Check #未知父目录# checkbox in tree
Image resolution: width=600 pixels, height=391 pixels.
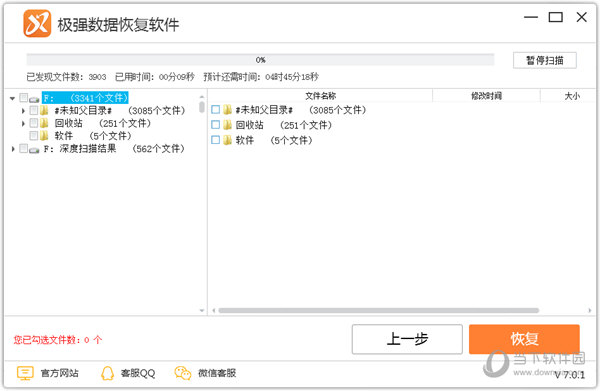(x=34, y=111)
